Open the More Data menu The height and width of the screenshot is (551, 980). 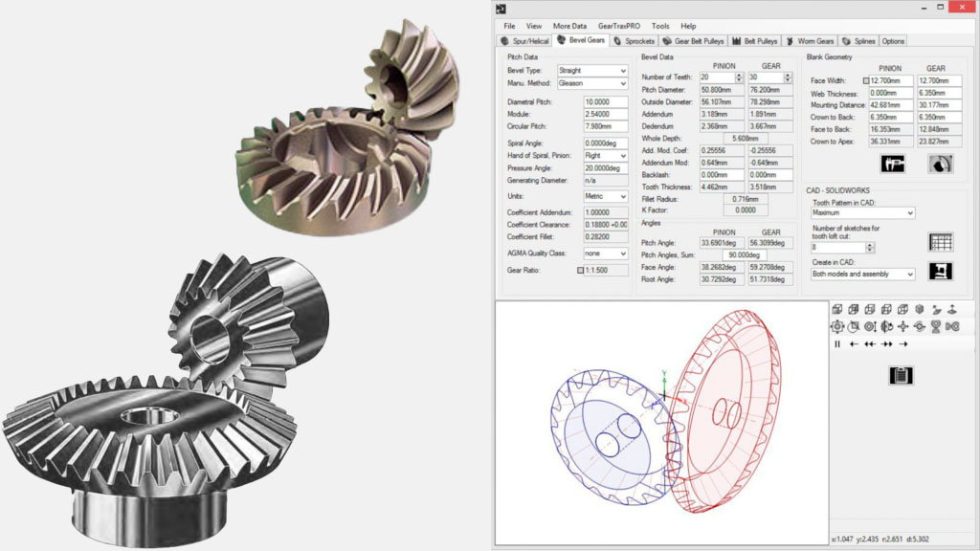pyautogui.click(x=569, y=26)
